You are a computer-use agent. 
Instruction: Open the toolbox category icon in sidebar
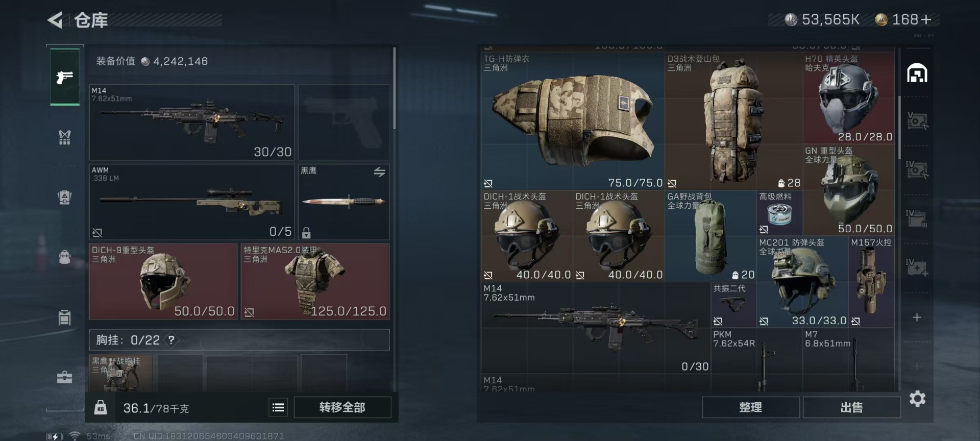point(64,377)
